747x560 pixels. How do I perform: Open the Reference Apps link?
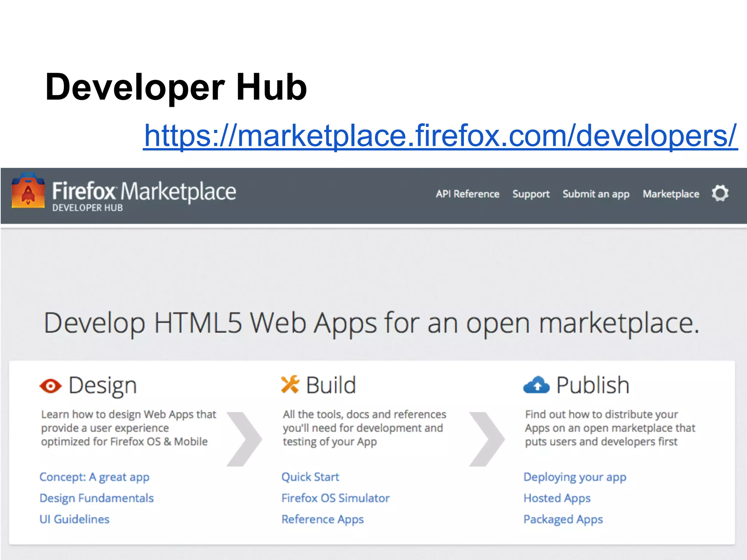[323, 520]
